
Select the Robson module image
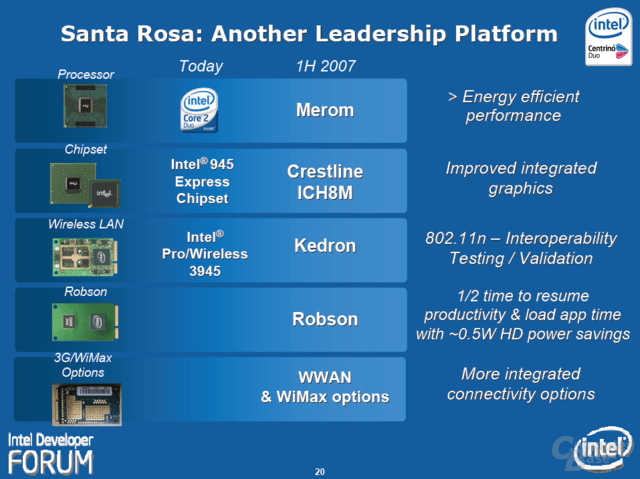click(x=86, y=322)
